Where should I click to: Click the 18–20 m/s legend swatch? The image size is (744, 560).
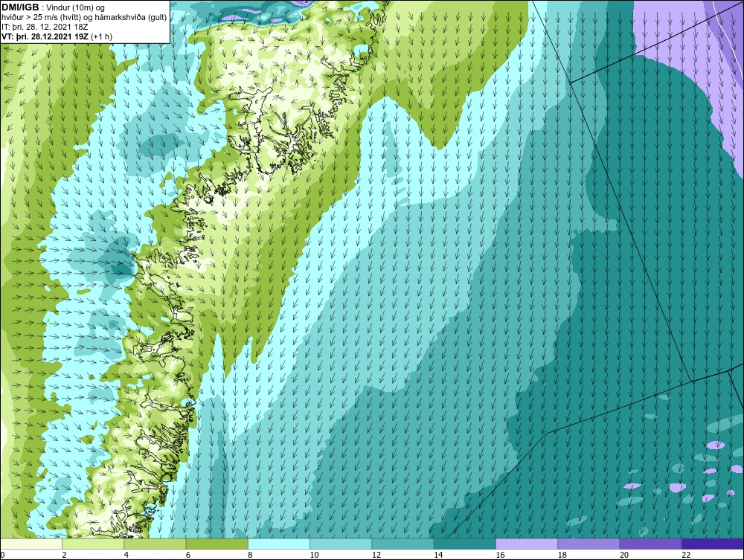(x=589, y=544)
